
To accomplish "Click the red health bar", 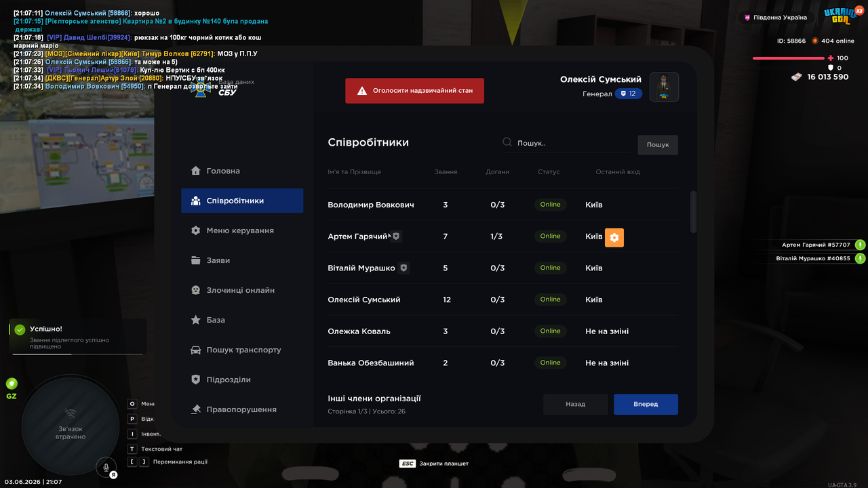I will point(790,58).
